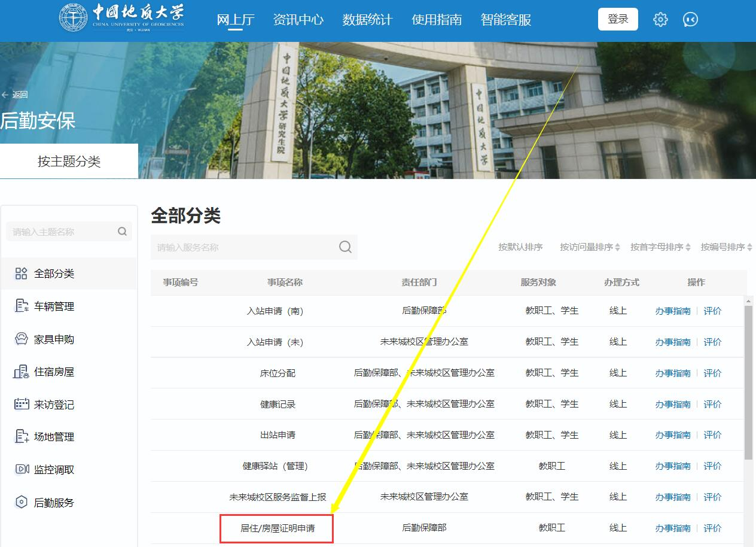756x547 pixels.
Task: Select 住宿房屋 category in sidebar
Action: coord(54,372)
